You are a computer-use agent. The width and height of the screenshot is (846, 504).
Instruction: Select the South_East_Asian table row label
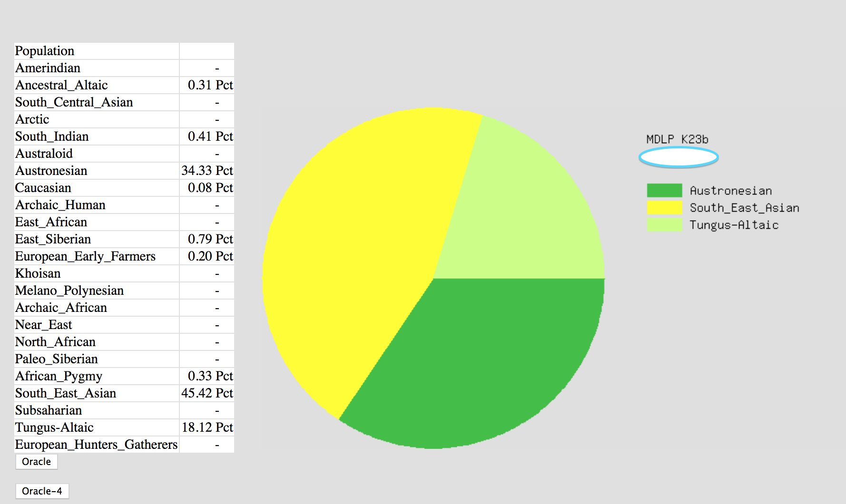tap(66, 393)
